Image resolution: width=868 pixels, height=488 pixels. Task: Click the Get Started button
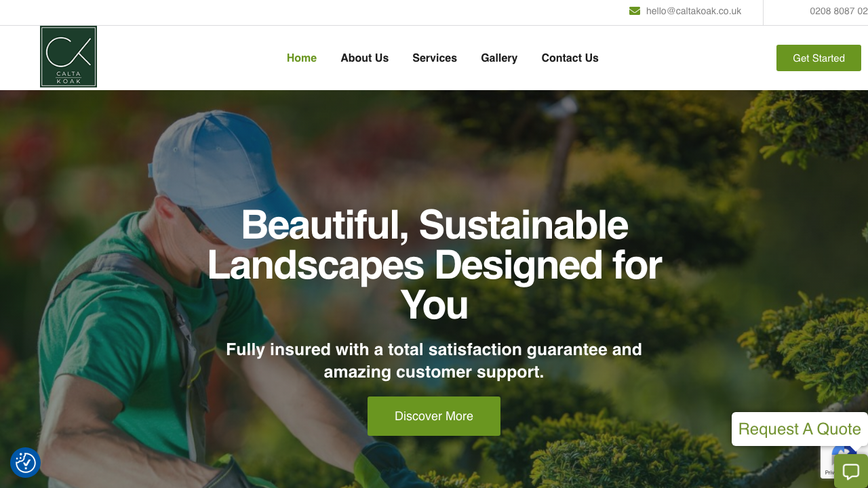[x=818, y=58]
